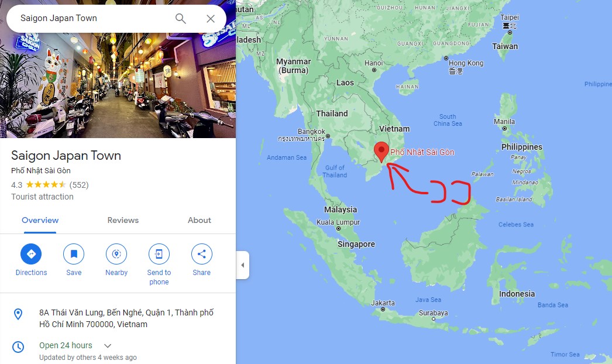Viewport: 612px width, 364px height.
Task: Click the Phố Nhật Sài Gòn map label
Action: click(422, 152)
